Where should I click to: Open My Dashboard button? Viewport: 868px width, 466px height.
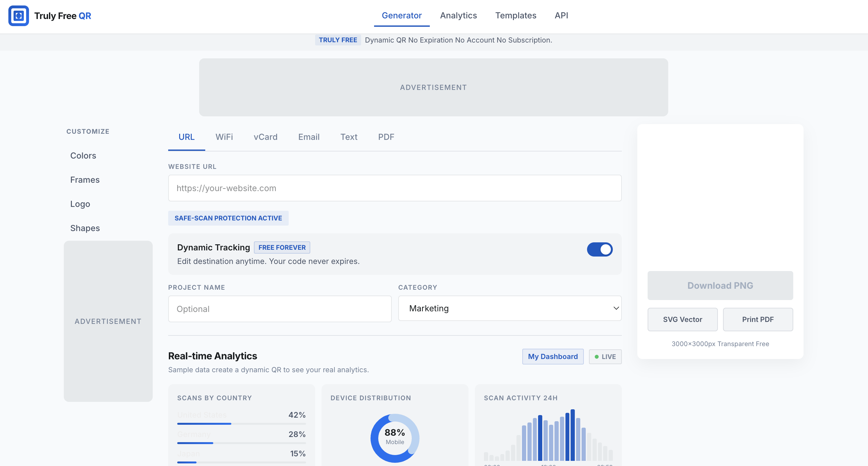(x=553, y=356)
